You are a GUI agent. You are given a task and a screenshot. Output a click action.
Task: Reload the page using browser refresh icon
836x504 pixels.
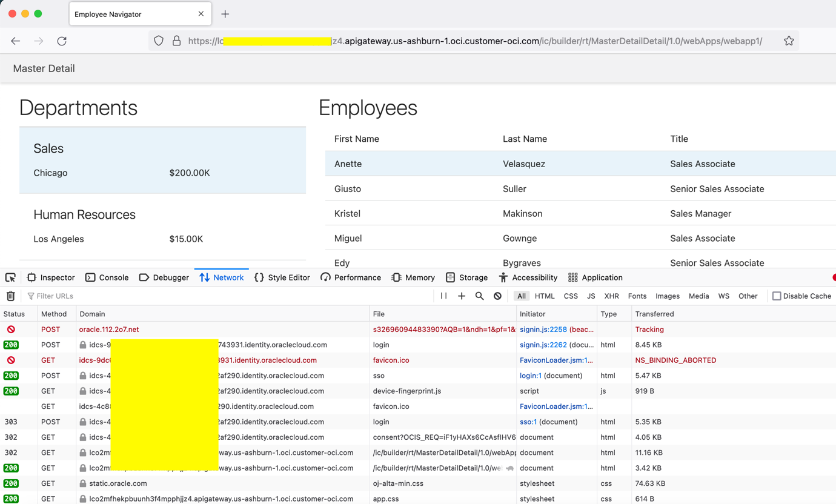(x=62, y=41)
